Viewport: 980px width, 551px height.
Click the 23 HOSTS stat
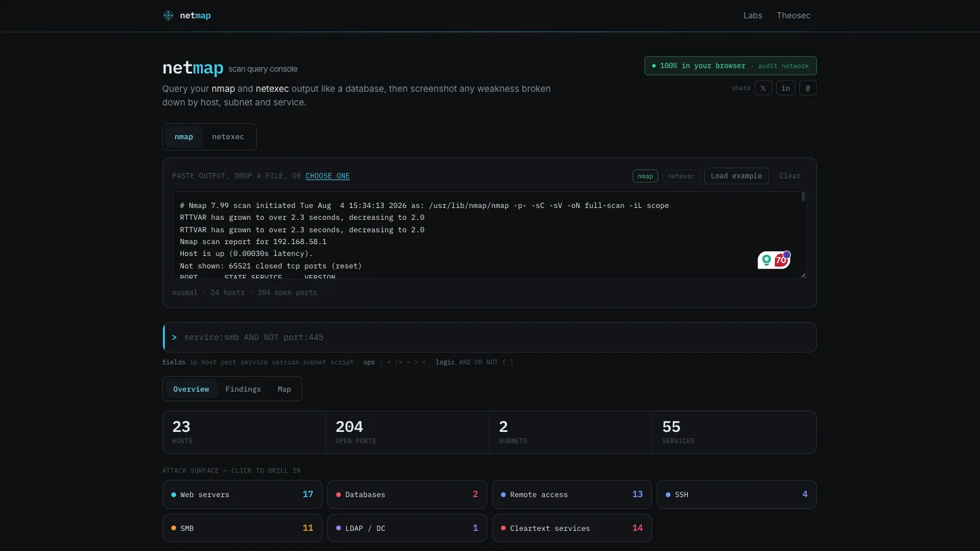click(x=244, y=432)
